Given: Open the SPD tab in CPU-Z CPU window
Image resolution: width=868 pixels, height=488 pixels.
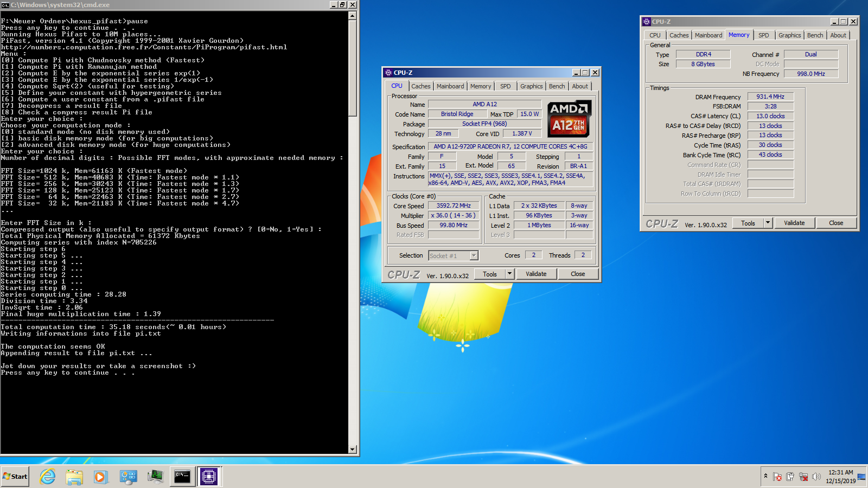Looking at the screenshot, I should [506, 86].
